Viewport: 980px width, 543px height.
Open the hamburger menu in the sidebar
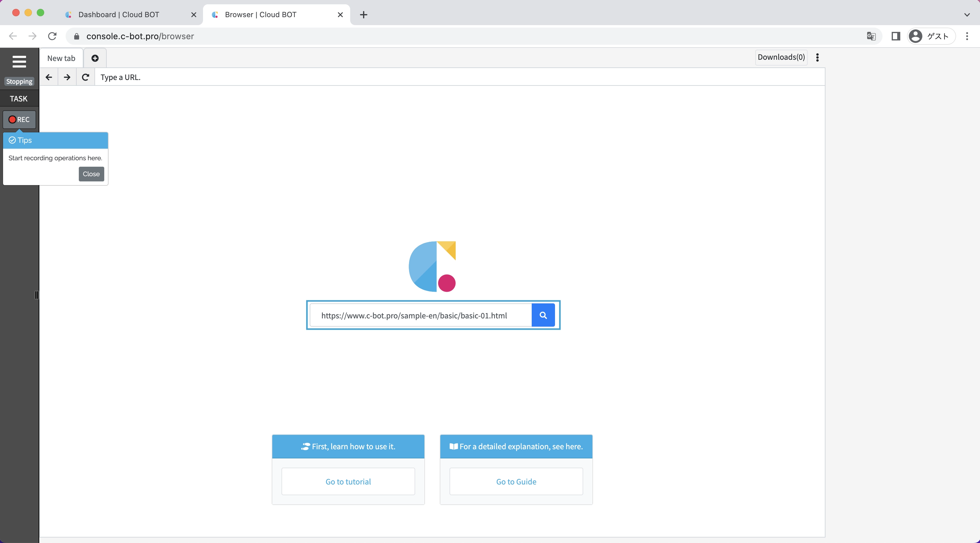19,62
